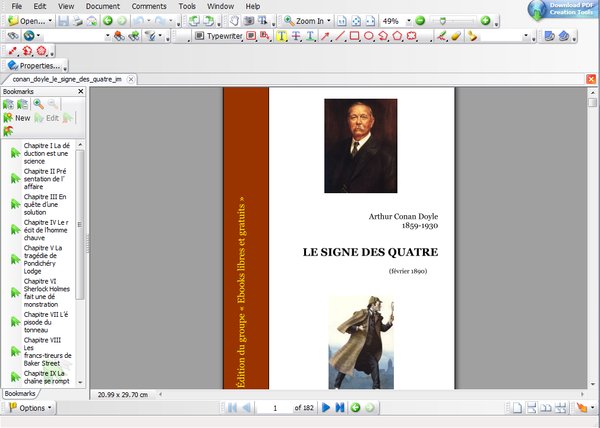Click the Save icon in the toolbar
This screenshot has height=428, width=600.
tap(63, 21)
